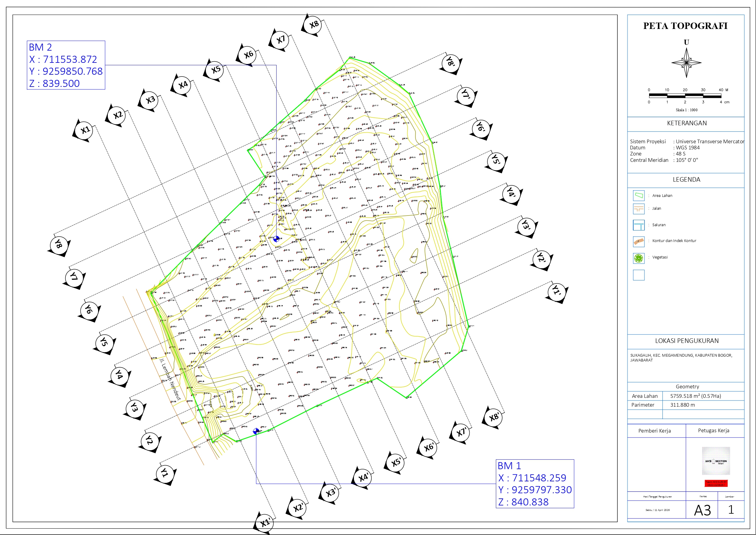
Task: Click the BM 2 benchmark point symbol on map
Action: tap(276, 239)
